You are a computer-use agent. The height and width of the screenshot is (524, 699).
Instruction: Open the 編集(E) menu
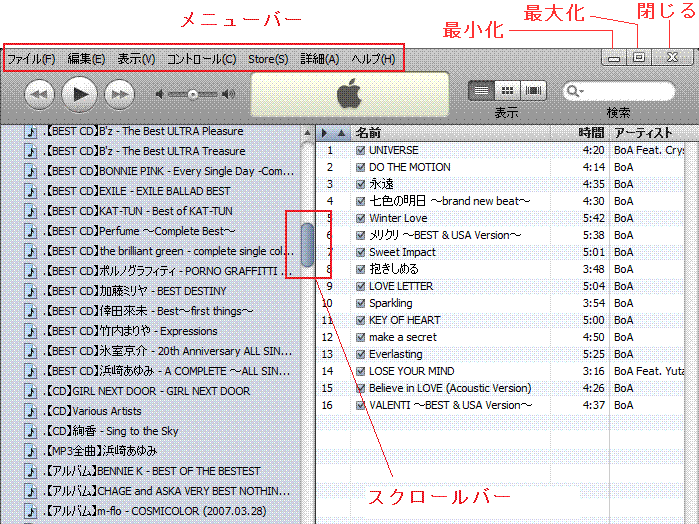86,59
